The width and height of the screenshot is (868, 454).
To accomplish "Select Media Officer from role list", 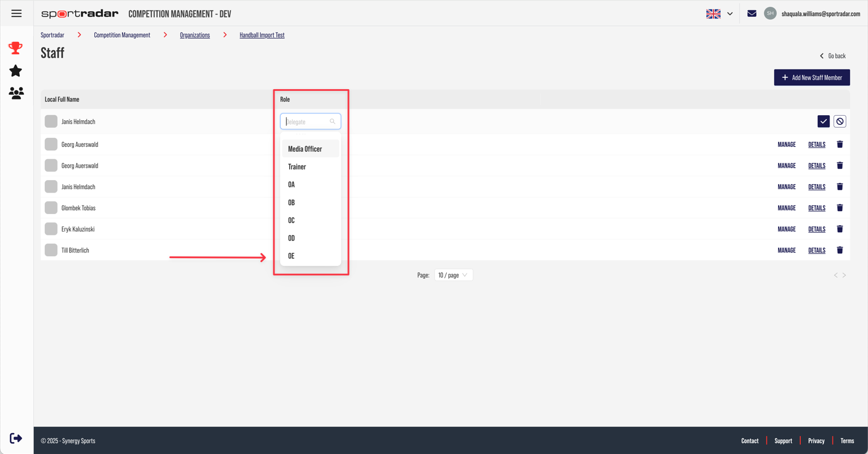I will tap(311, 149).
